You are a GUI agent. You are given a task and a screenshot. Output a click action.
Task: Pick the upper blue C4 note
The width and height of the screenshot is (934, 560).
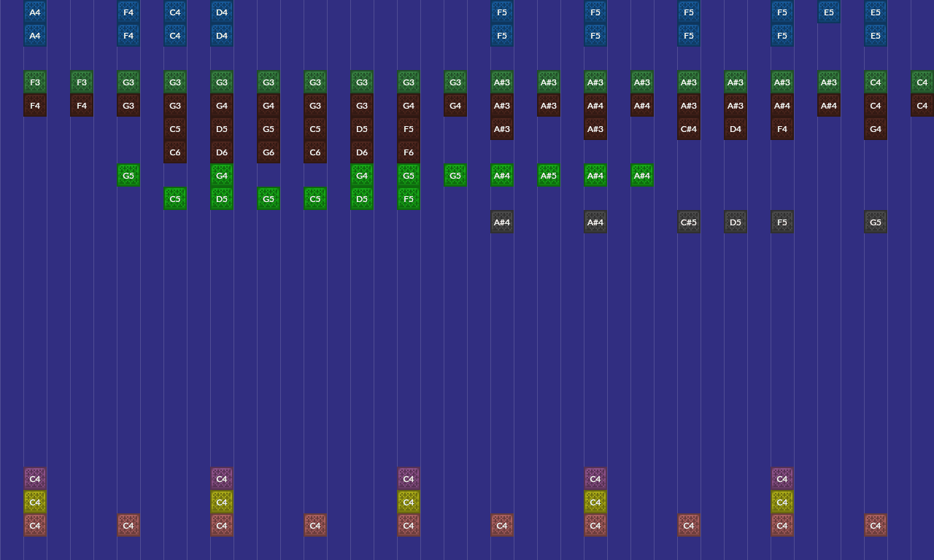tap(175, 12)
